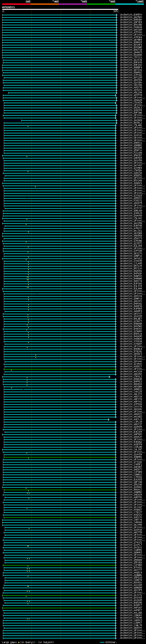This screenshot has height=644, width=146.
Task: Open hit UniRef100_B4K5J4
Action: (131, 334)
